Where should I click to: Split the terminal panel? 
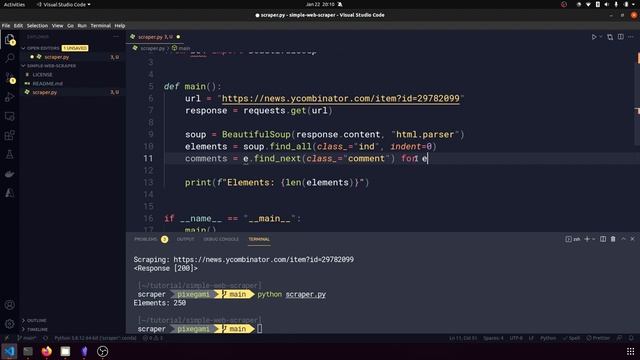point(603,239)
